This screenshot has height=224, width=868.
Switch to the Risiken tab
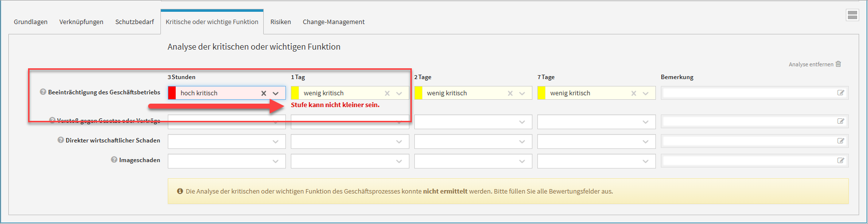pyautogui.click(x=280, y=22)
